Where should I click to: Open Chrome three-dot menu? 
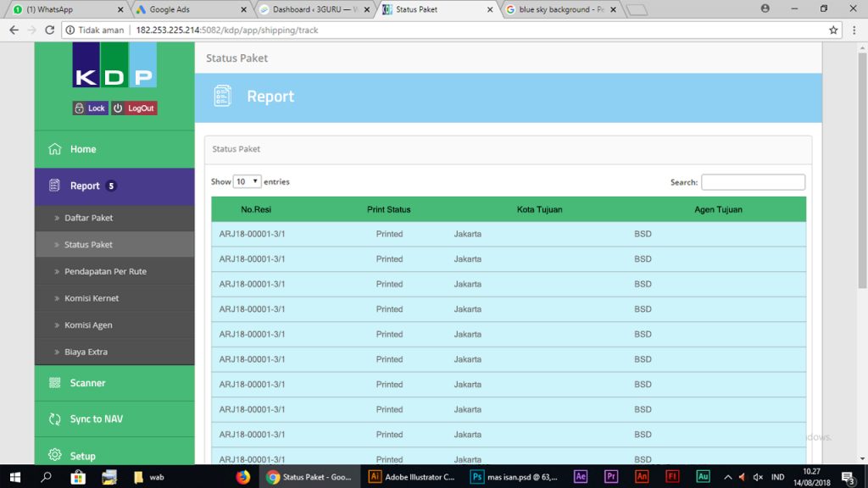tap(854, 30)
